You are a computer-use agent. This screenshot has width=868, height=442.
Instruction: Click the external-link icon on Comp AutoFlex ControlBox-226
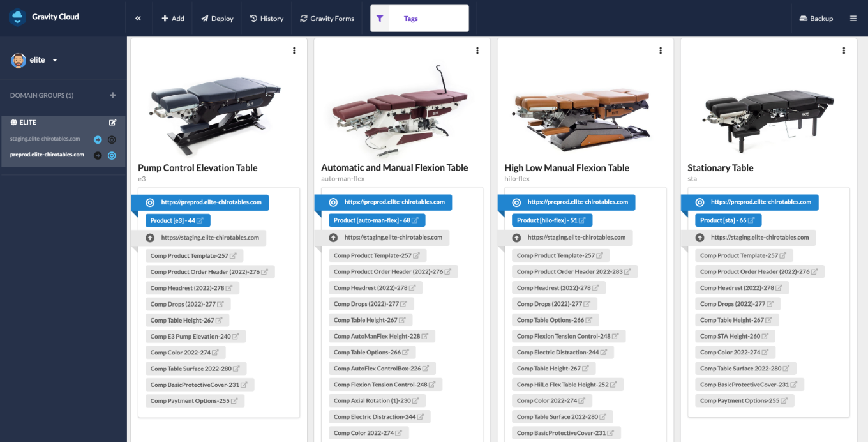tap(426, 369)
